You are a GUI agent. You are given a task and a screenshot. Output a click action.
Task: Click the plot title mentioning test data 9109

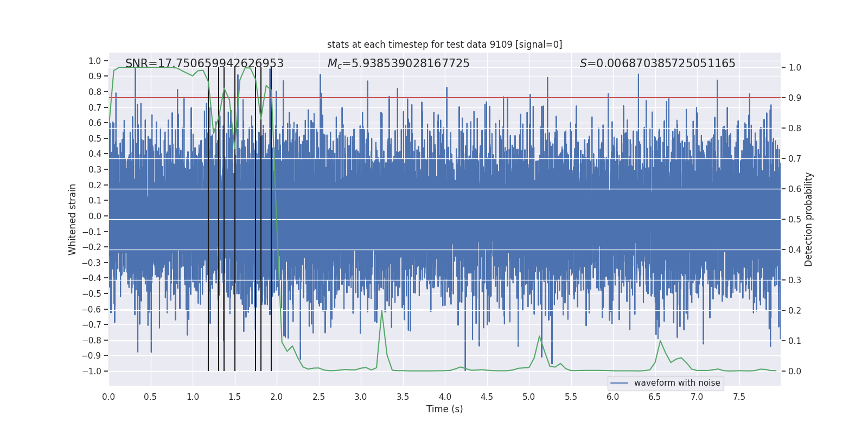point(444,44)
